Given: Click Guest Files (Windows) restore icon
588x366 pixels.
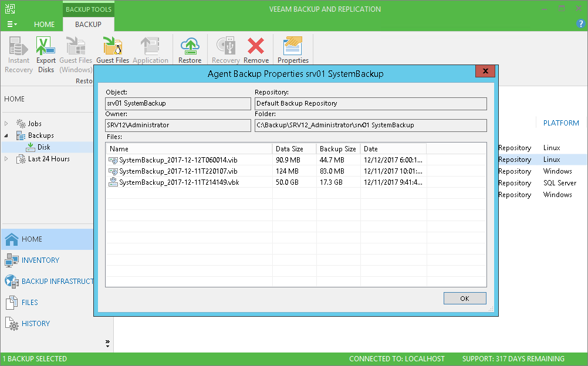Looking at the screenshot, I should (76, 46).
